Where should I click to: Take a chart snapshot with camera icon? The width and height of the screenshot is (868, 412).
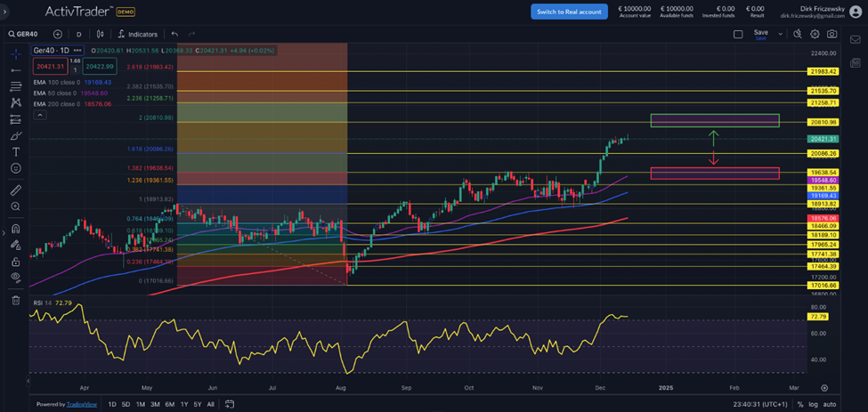point(831,34)
